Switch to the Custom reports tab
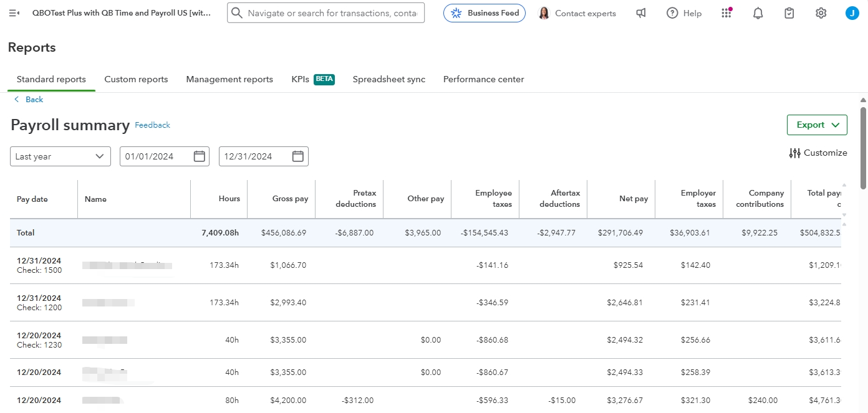Image resolution: width=868 pixels, height=413 pixels. coord(136,79)
